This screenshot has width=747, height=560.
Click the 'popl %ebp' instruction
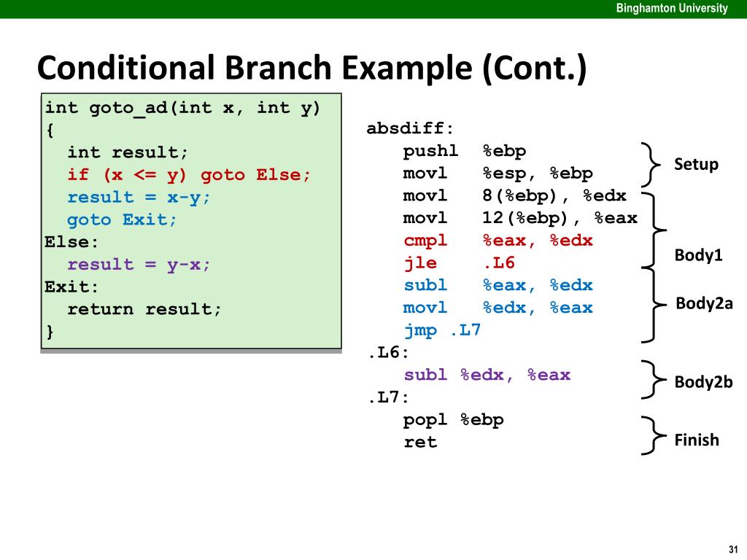click(453, 420)
